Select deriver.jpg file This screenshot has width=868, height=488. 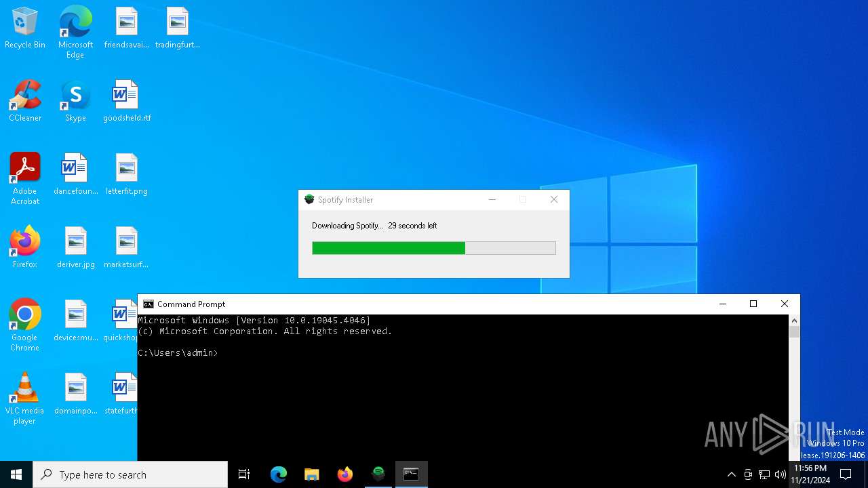click(x=75, y=248)
